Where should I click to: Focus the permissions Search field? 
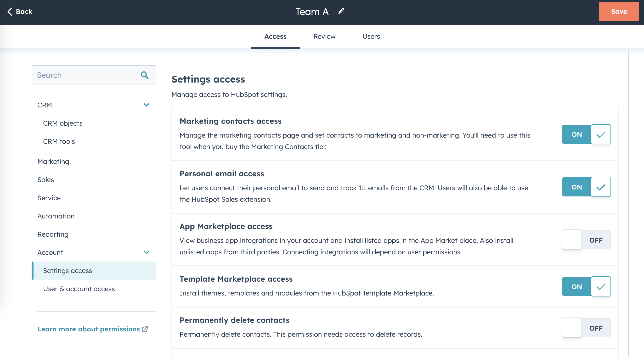point(94,75)
